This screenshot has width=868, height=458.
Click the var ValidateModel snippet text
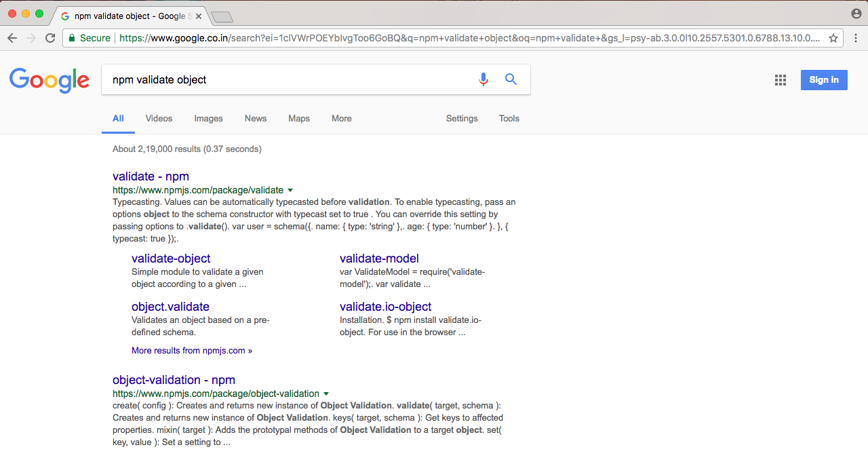pos(412,278)
